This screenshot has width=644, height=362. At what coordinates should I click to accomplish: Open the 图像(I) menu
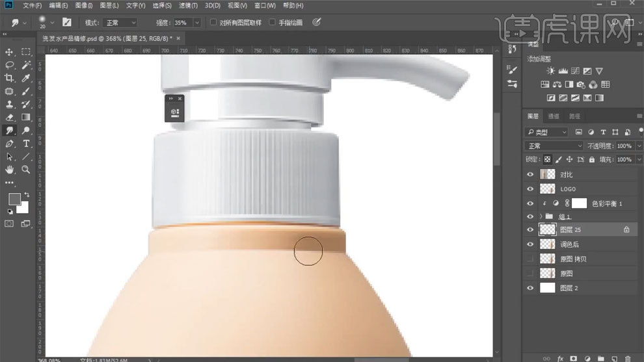click(84, 6)
